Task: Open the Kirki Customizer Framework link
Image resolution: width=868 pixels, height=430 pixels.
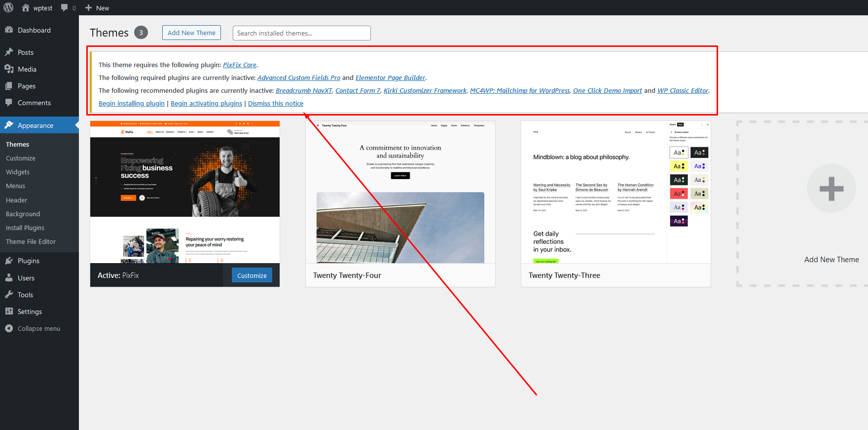Action: [x=425, y=90]
